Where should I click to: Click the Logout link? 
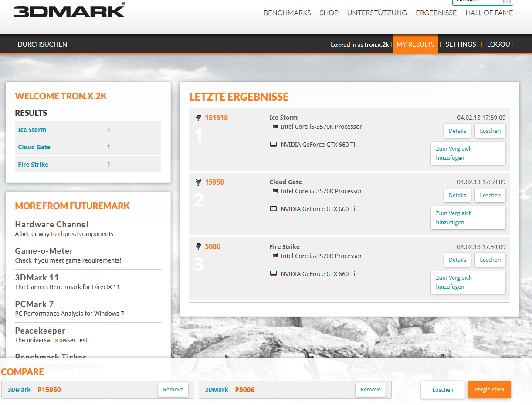click(x=500, y=44)
